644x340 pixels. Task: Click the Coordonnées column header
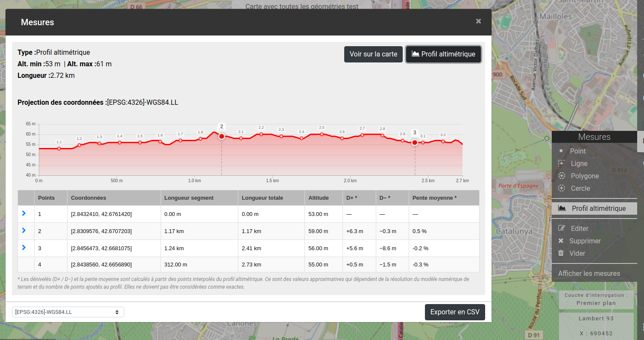pos(114,198)
